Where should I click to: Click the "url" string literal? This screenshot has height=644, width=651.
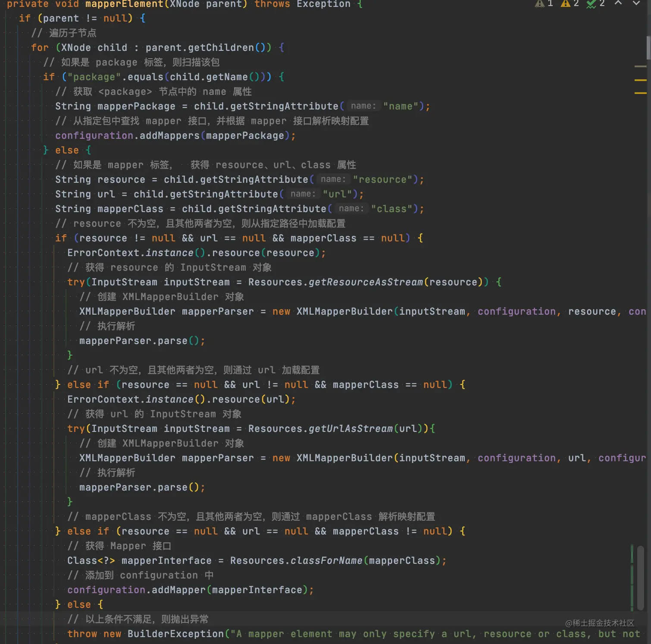point(337,194)
